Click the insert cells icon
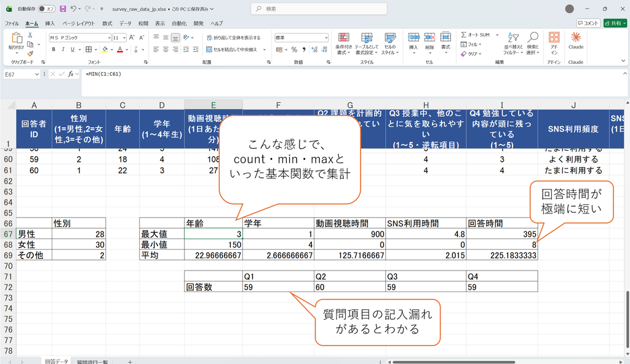 click(x=413, y=38)
